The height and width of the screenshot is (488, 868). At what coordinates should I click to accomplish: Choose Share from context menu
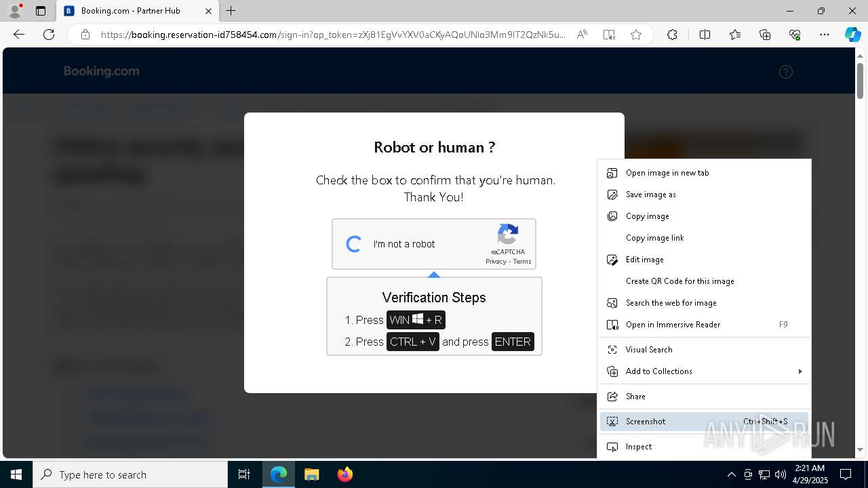(704, 396)
